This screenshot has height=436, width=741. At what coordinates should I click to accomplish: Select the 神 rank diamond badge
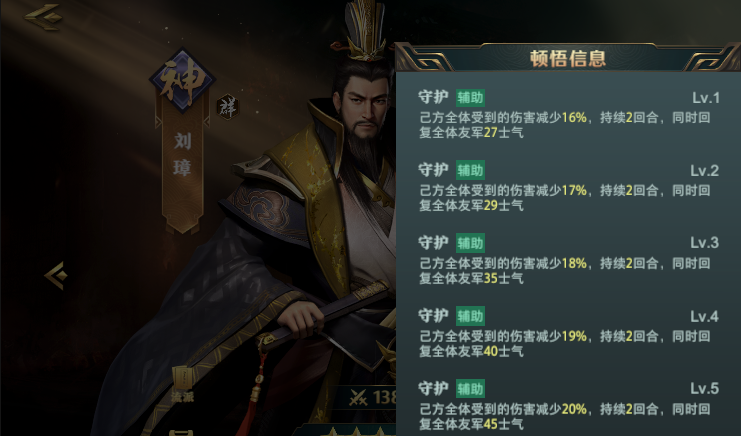coord(182,81)
